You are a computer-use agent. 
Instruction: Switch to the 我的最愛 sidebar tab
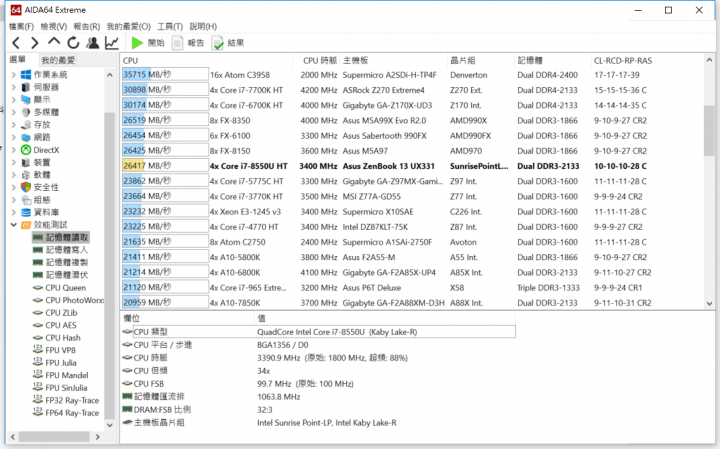(58, 60)
